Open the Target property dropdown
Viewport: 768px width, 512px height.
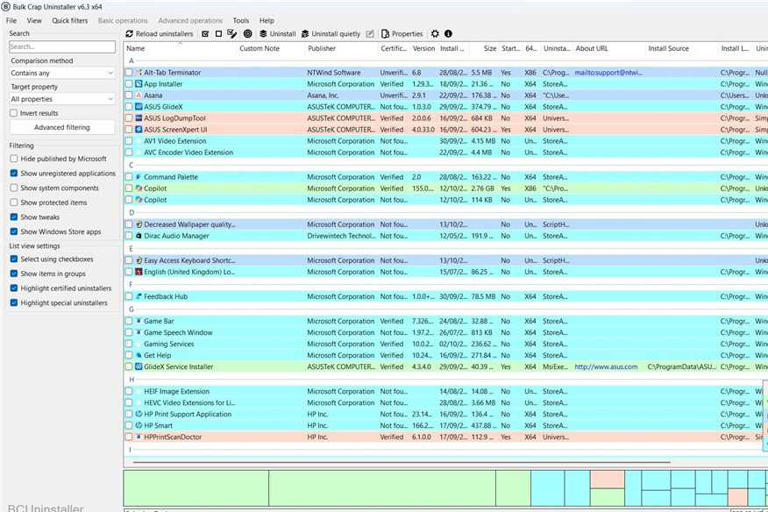point(62,99)
